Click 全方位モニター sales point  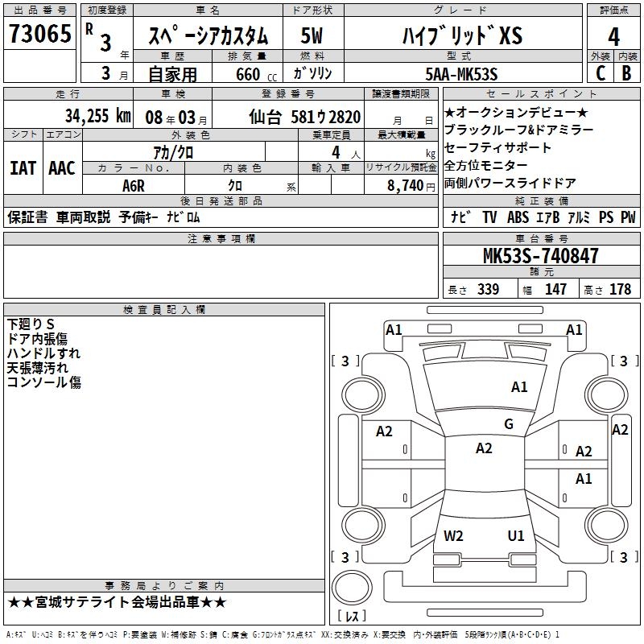(x=486, y=165)
